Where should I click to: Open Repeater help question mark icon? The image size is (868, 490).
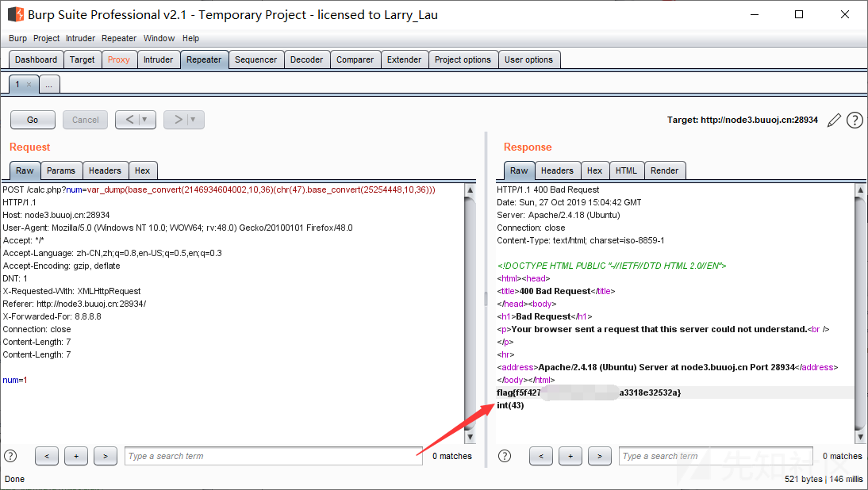coord(855,120)
